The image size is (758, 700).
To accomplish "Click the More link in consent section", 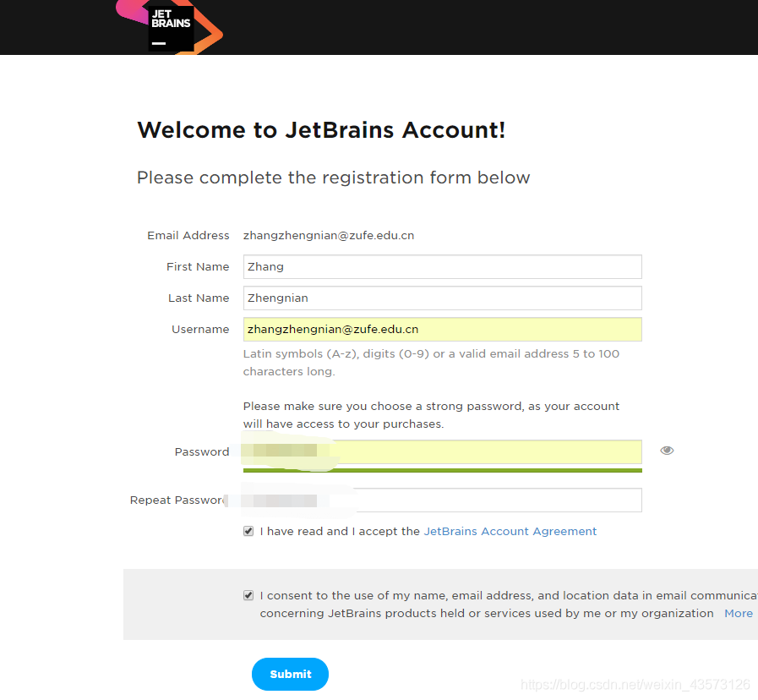I will point(738,614).
